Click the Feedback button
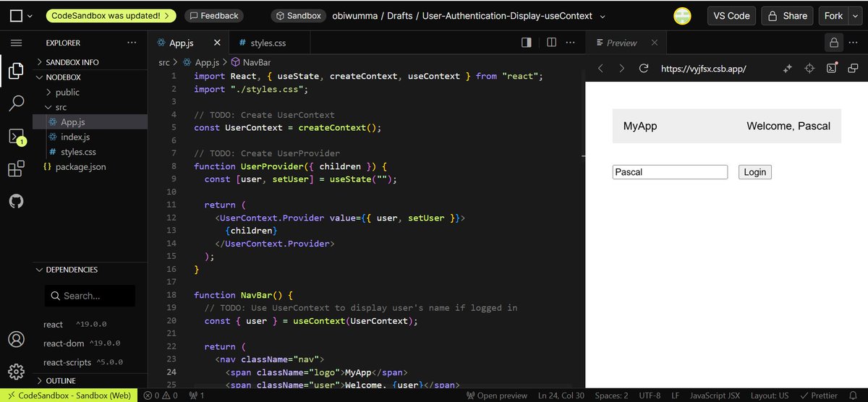868x402 pixels. (x=214, y=15)
